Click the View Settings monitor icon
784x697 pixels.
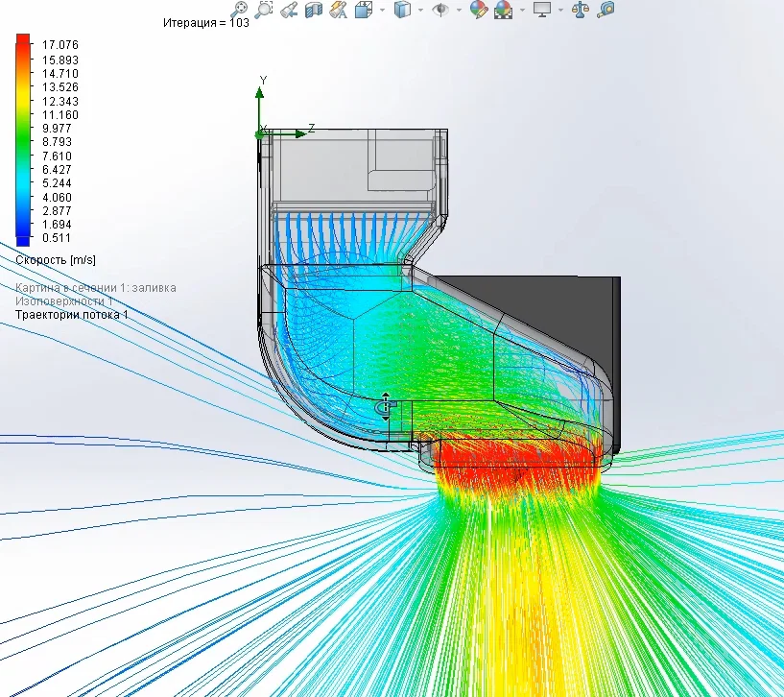coord(542,10)
